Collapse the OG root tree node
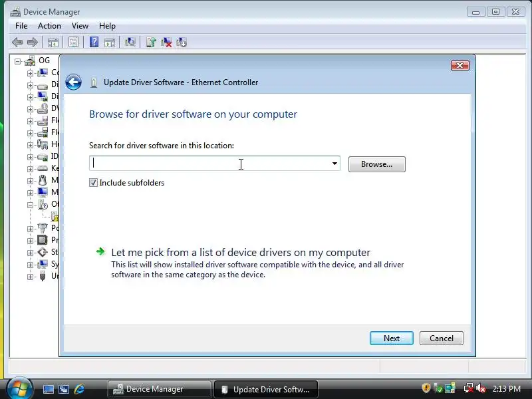532x399 pixels. click(17, 61)
